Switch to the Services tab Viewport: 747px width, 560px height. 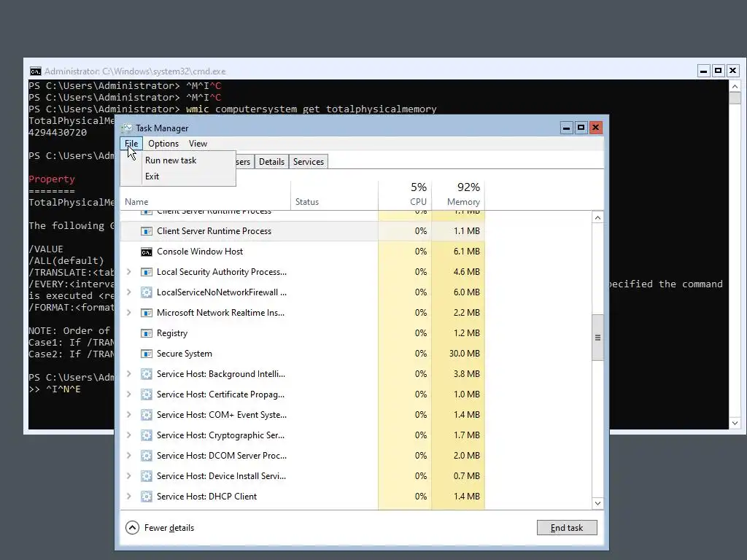309,161
